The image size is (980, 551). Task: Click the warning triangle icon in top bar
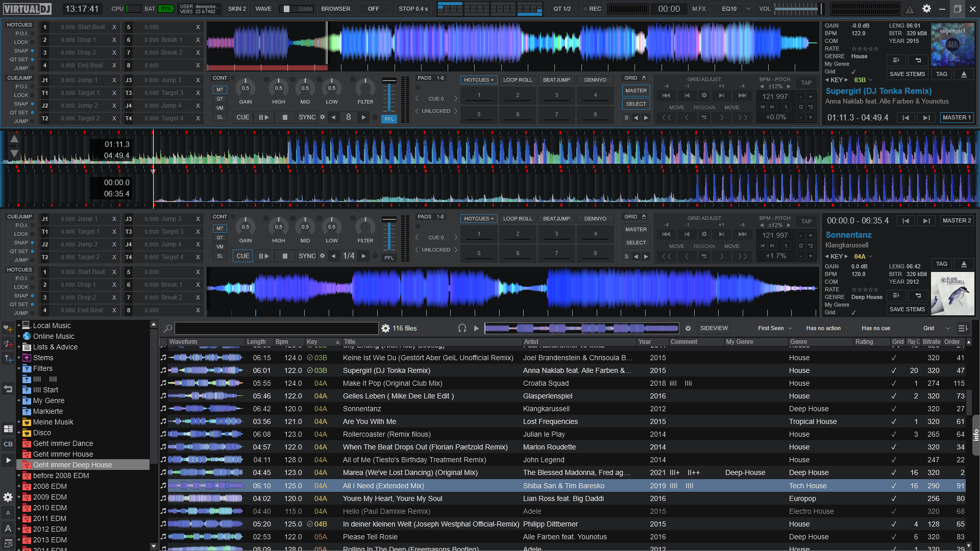point(910,9)
